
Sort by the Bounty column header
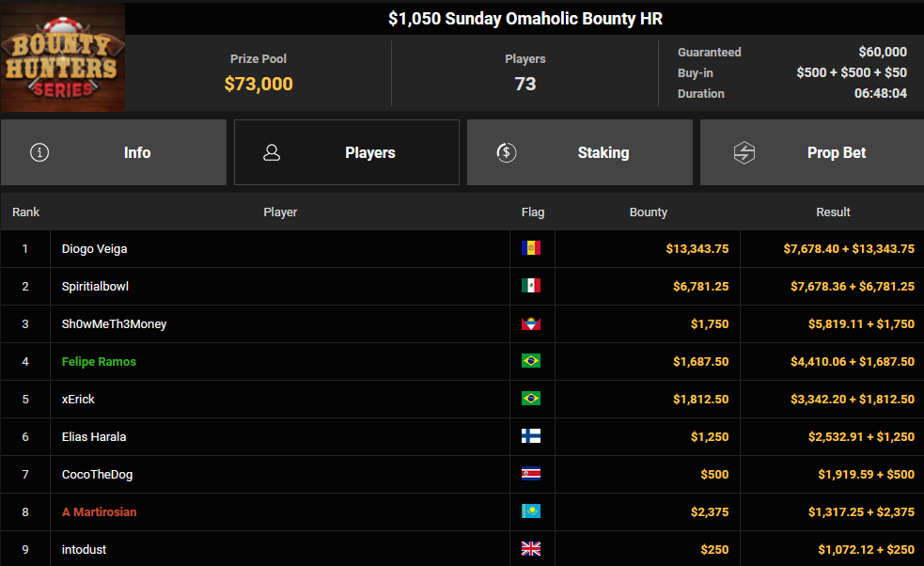(x=649, y=212)
